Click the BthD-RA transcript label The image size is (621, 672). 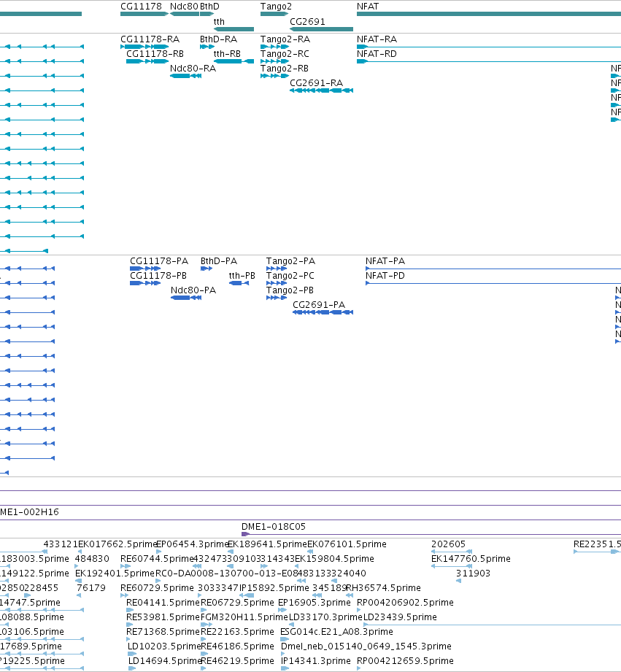pyautogui.click(x=219, y=39)
